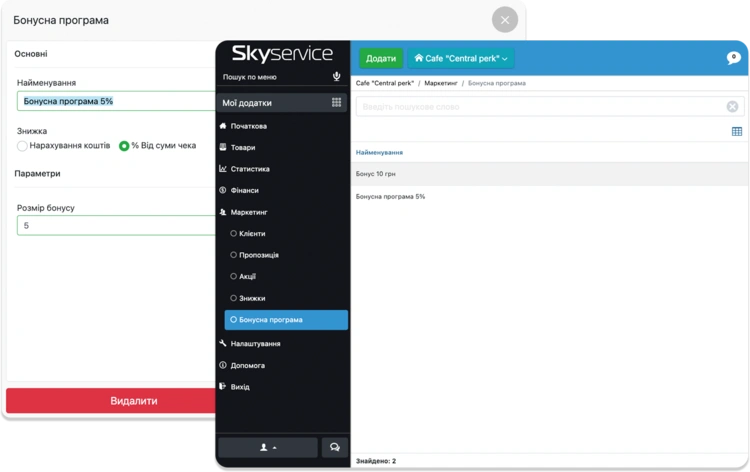Collapse the Маркетинг menu section
Screen dimensions: 750x472
tap(249, 212)
